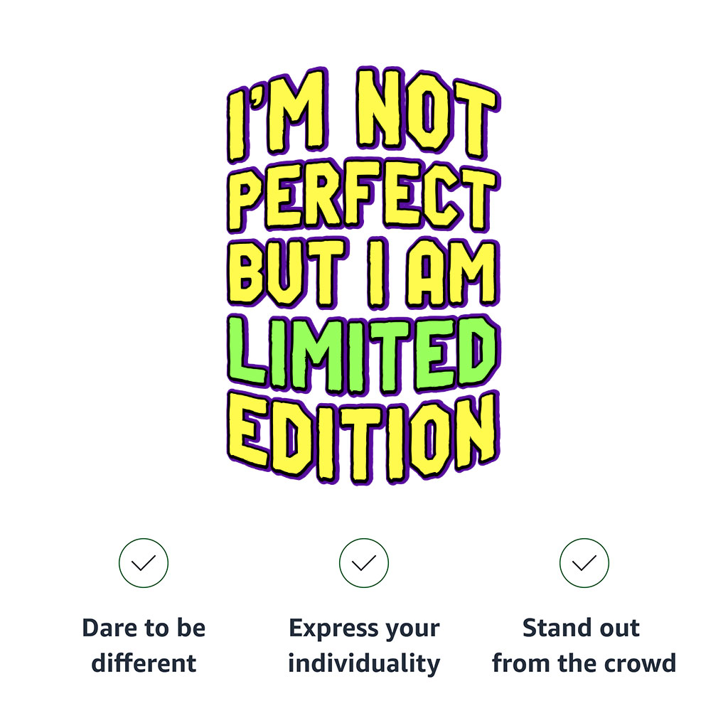Click the 'Dare to be' text line
Screen dimensions: 728x728
coord(144,628)
